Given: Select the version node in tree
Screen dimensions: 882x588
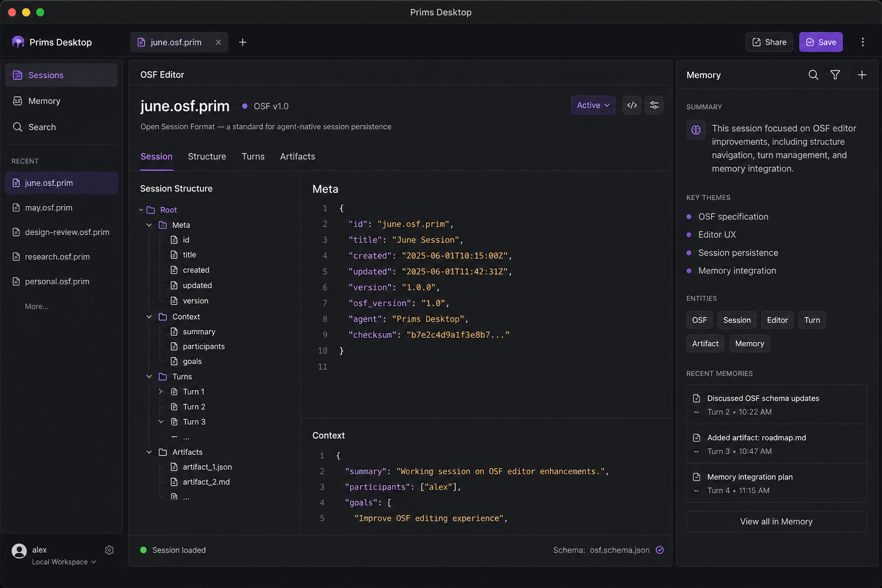Looking at the screenshot, I should pos(189,301).
